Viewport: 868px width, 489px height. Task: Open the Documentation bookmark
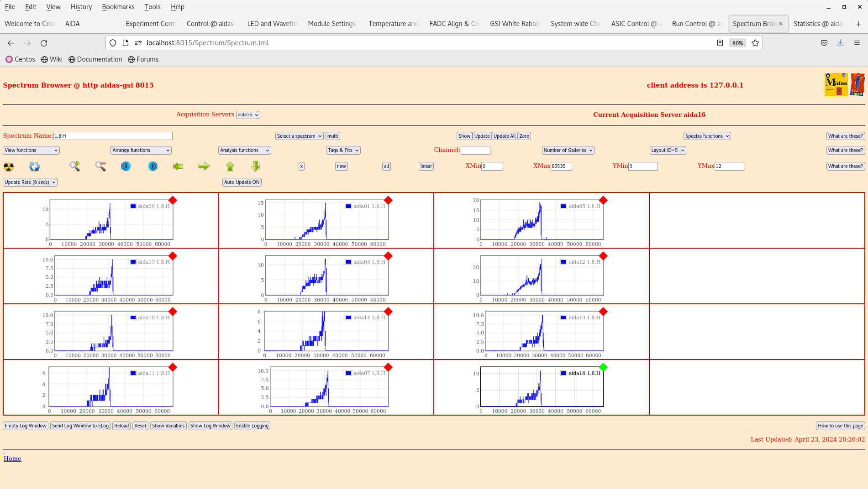point(95,59)
